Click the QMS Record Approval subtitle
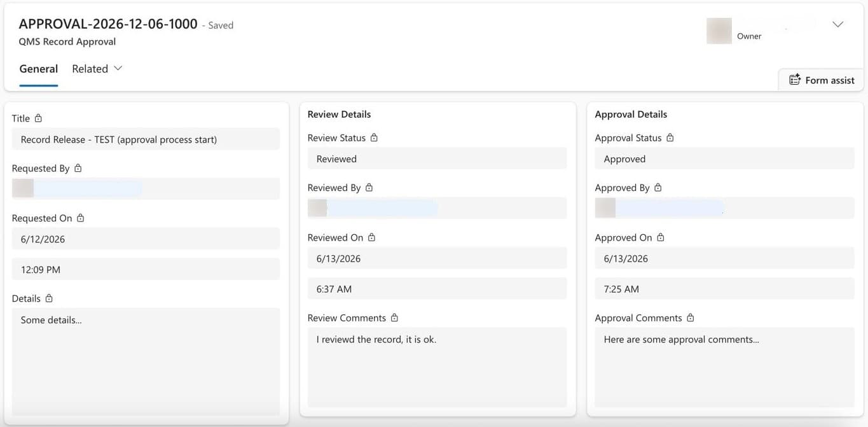Image resolution: width=868 pixels, height=427 pixels. tap(67, 42)
